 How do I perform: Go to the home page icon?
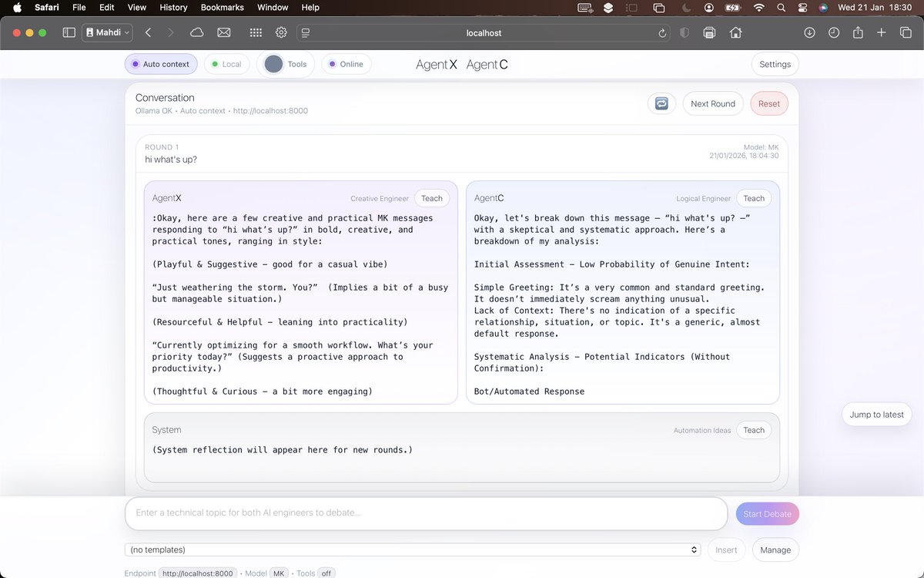pyautogui.click(x=736, y=33)
